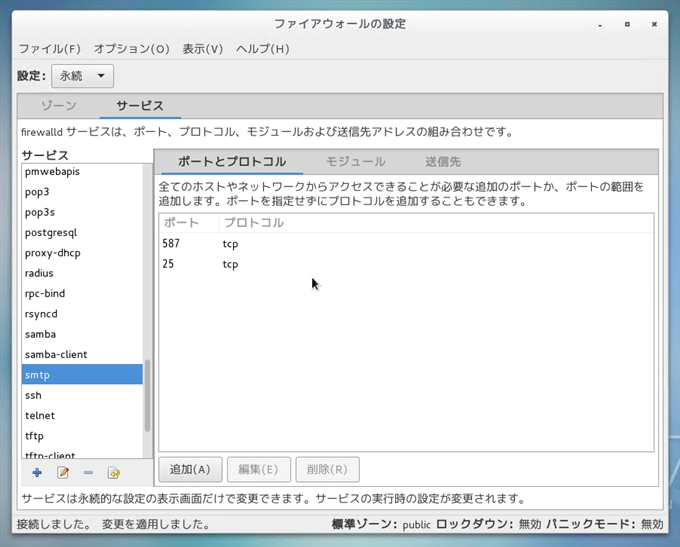Viewport: 680px width, 547px height.
Task: Click the 追加(A) button
Action: 190,469
